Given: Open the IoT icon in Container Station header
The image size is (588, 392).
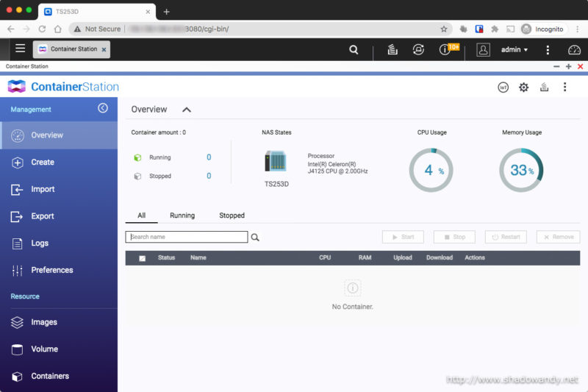Looking at the screenshot, I should tap(503, 87).
